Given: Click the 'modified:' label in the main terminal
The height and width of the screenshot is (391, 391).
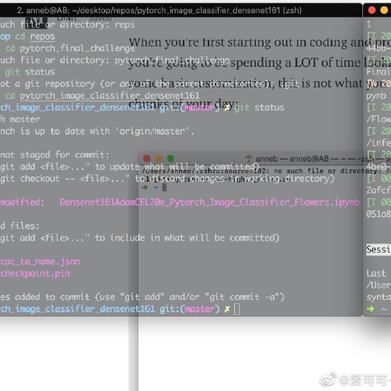Looking at the screenshot, I should [22, 203].
